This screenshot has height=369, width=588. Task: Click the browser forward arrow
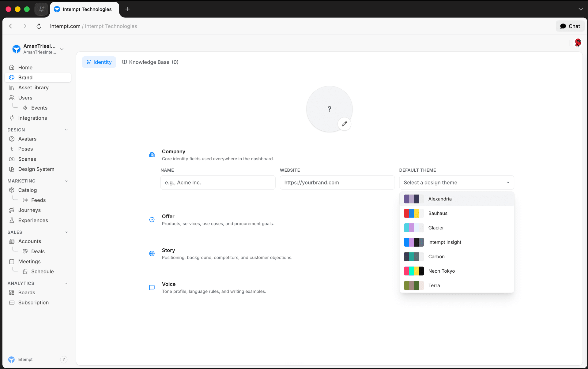(x=25, y=26)
